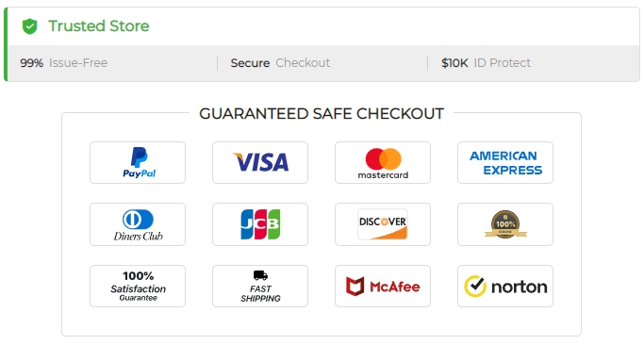Click the Guaranteed Safe Checkout heading
Image resolution: width=644 pixels, height=345 pixels.
322,114
